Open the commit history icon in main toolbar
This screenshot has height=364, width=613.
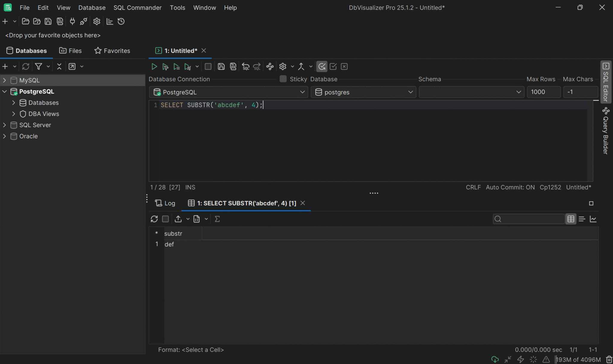click(x=121, y=21)
